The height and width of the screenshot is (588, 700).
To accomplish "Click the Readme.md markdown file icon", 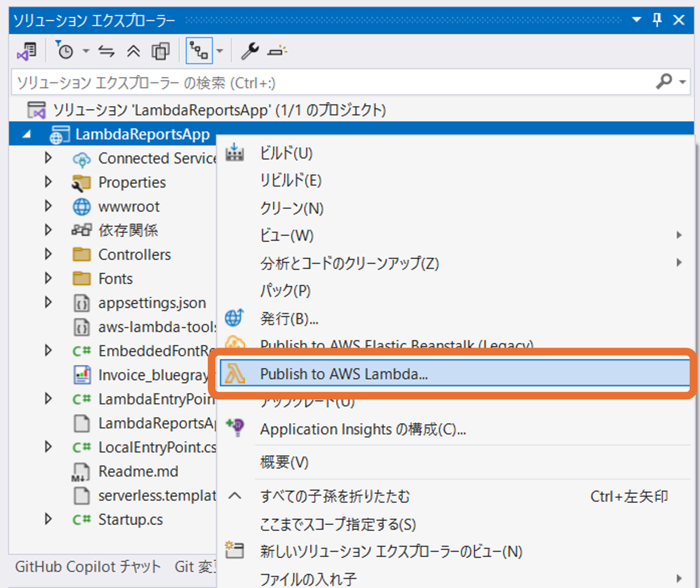I will click(x=81, y=472).
